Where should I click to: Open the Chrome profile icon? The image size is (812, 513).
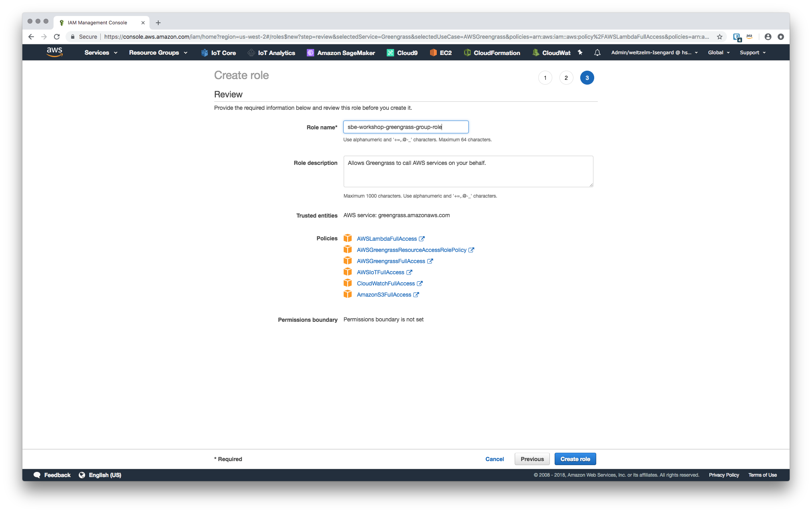(768, 37)
